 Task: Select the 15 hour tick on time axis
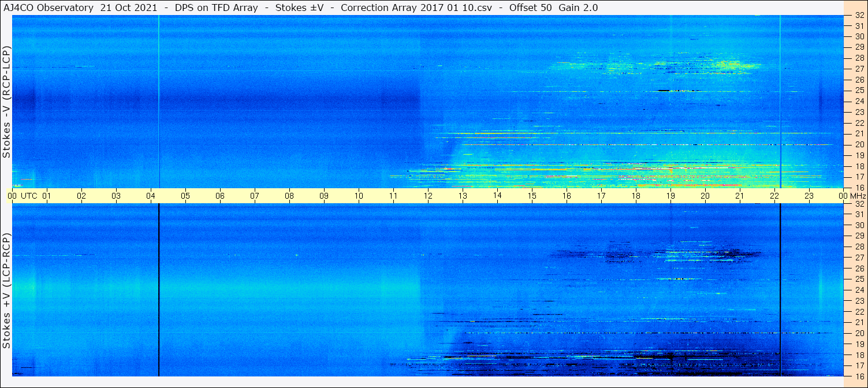pyautogui.click(x=532, y=196)
